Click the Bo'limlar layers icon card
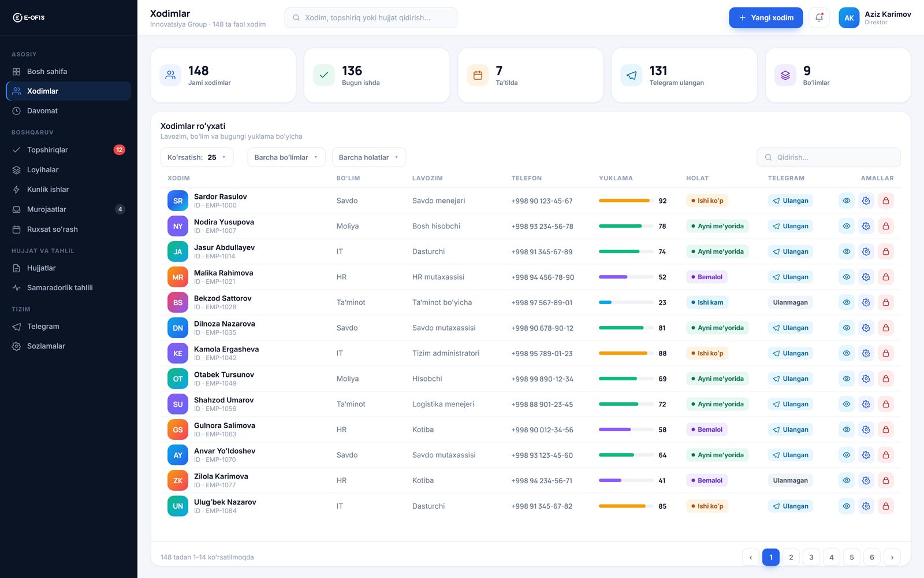 coord(785,75)
